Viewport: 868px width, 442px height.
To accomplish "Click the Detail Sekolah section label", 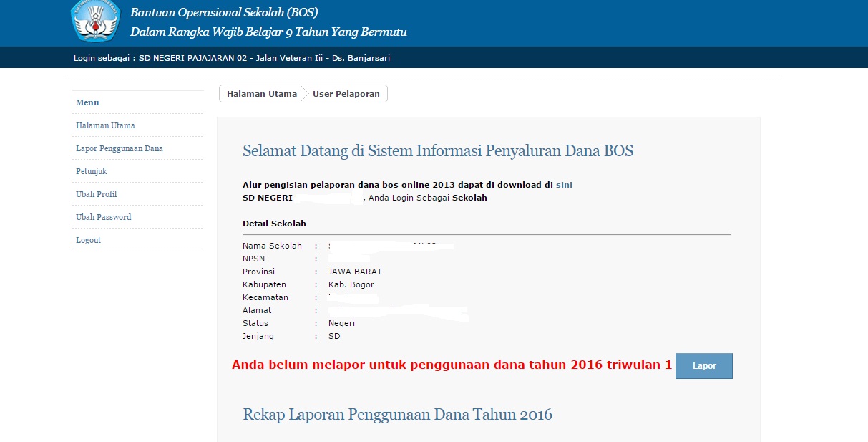I will (274, 223).
